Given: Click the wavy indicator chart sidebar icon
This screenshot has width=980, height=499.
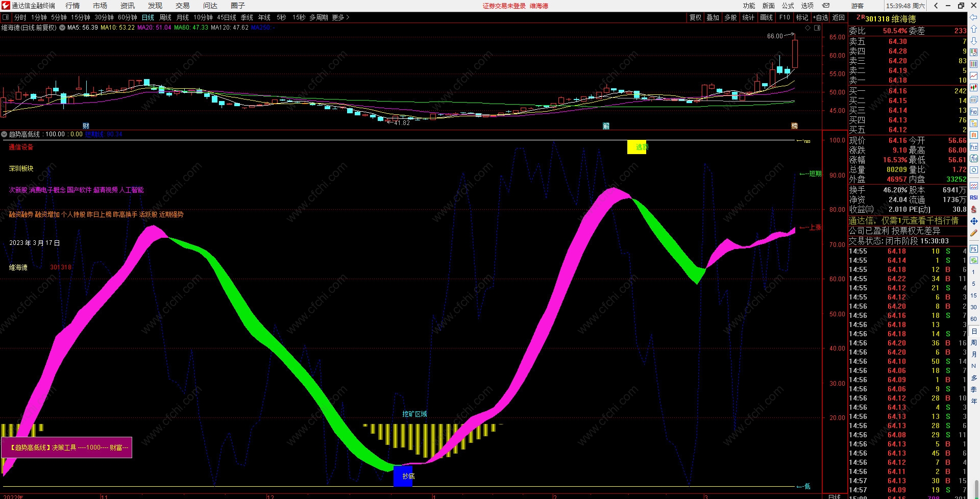Looking at the screenshot, I should click(x=974, y=185).
